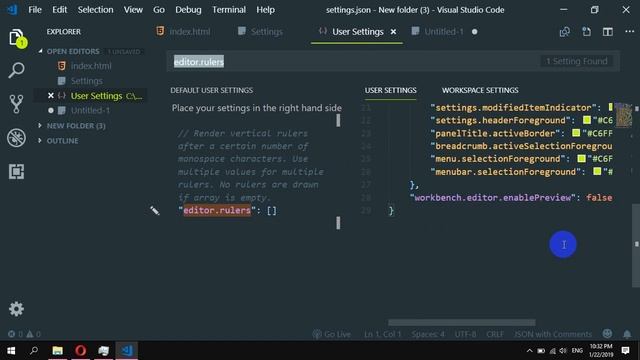Collapse the Open Editors section
This screenshot has height=360, width=640.
[x=73, y=51]
